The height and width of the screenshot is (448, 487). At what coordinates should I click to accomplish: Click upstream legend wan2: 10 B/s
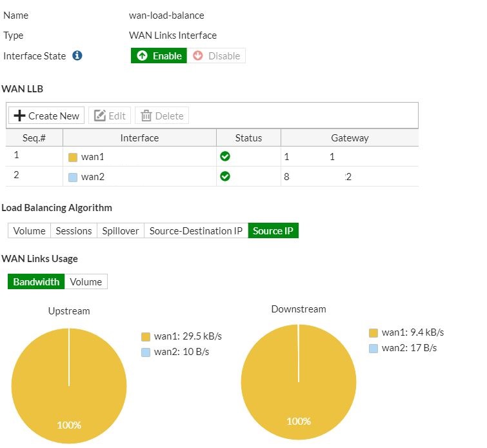[x=175, y=352]
